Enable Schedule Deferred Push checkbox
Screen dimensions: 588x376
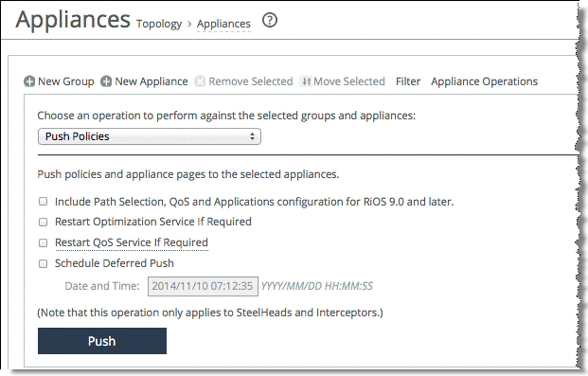(x=44, y=263)
